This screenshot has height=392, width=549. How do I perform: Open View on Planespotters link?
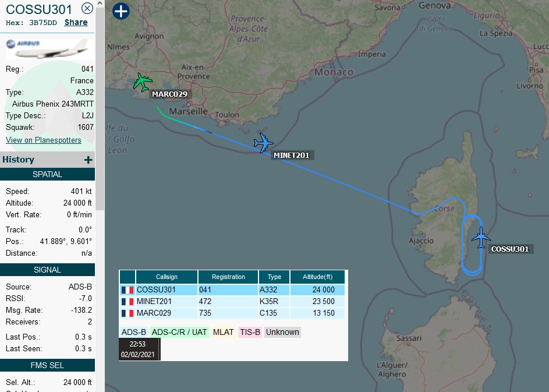click(44, 140)
